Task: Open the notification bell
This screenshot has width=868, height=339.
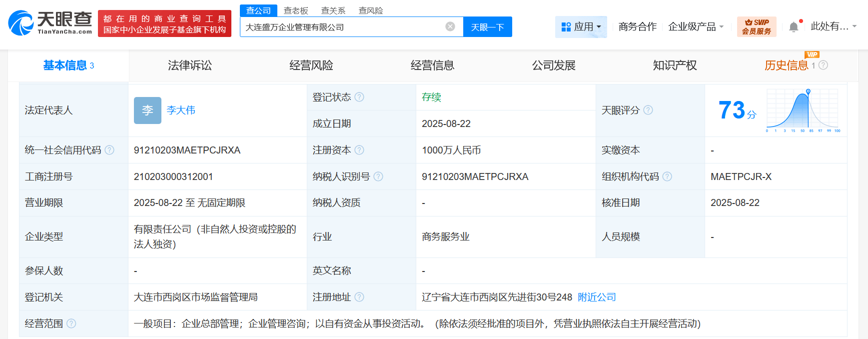Action: (x=794, y=27)
